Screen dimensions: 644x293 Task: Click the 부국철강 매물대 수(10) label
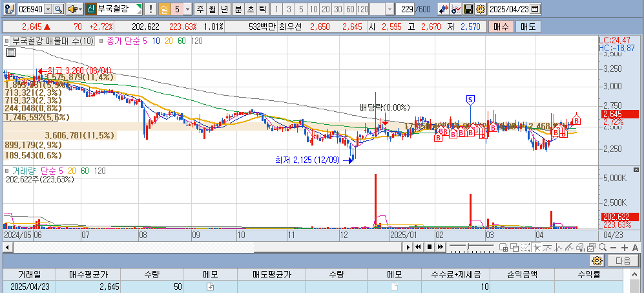point(54,41)
